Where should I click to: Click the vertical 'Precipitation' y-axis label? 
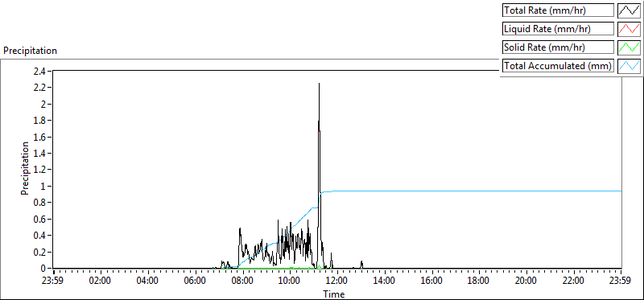25,168
